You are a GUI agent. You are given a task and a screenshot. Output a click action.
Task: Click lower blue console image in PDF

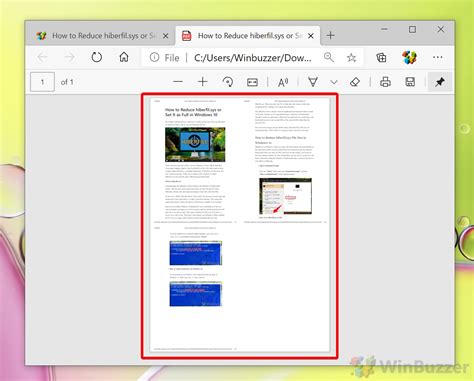(x=196, y=294)
